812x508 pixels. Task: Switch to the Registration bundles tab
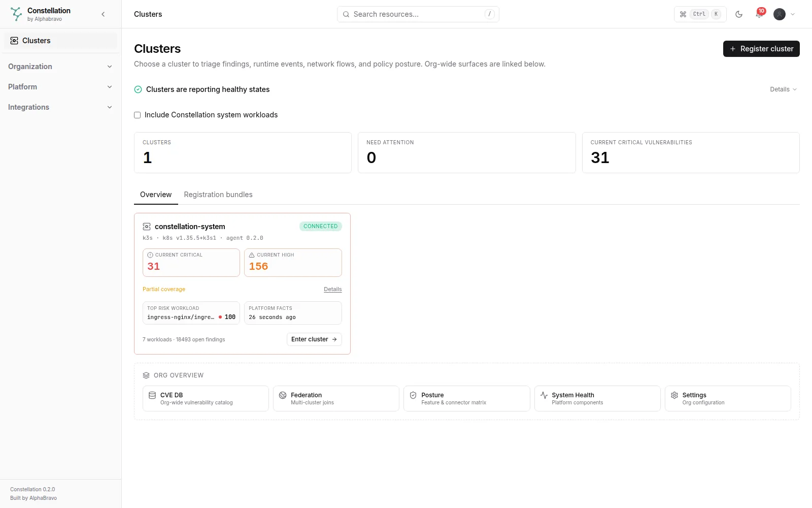click(218, 195)
